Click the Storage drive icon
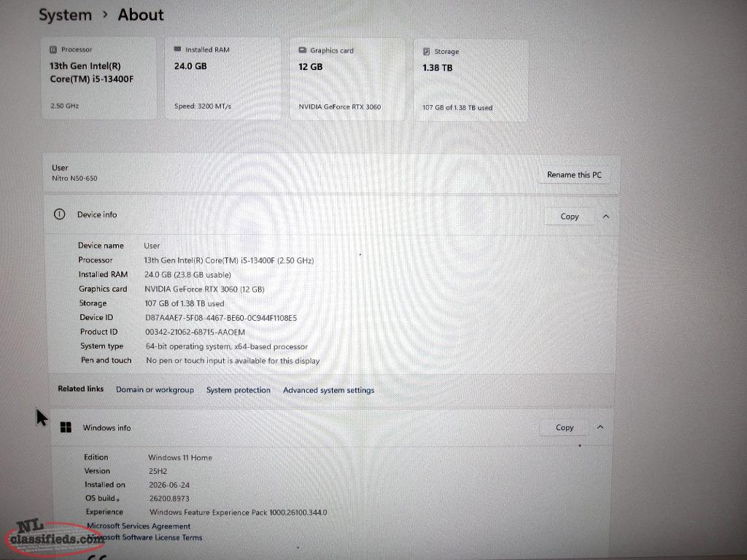The image size is (747, 560). [x=426, y=52]
